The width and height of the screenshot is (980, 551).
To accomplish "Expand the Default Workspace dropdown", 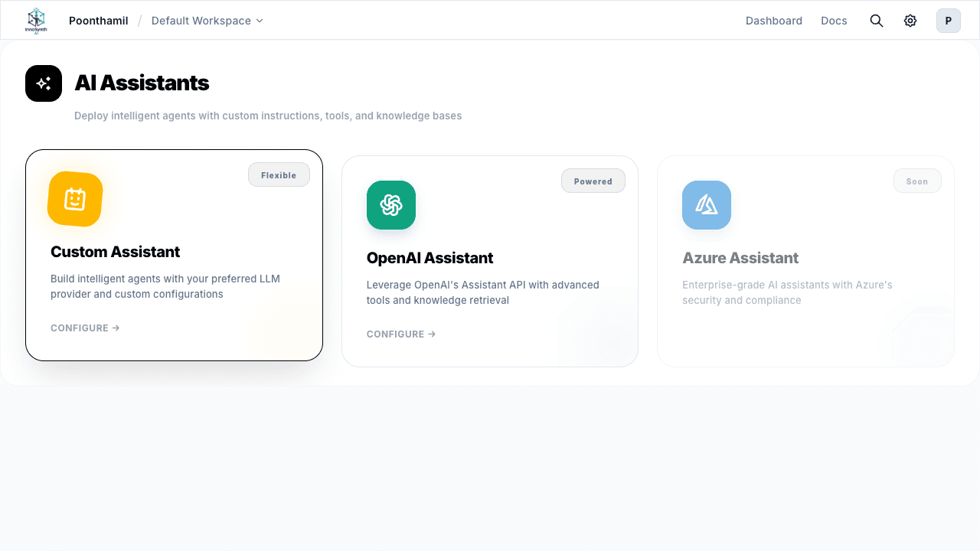I will coord(207,21).
